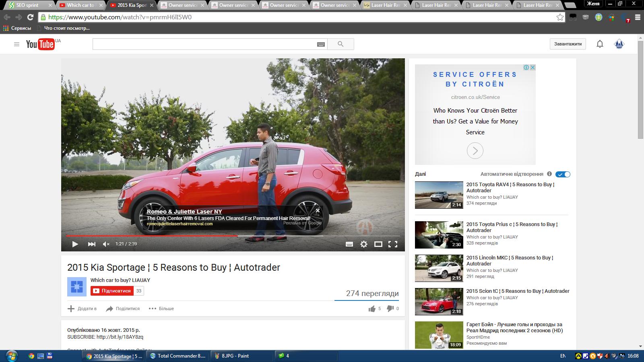Image resolution: width=644 pixels, height=362 pixels.
Task: Open the on-screen keyboard in search box
Action: [x=321, y=44]
